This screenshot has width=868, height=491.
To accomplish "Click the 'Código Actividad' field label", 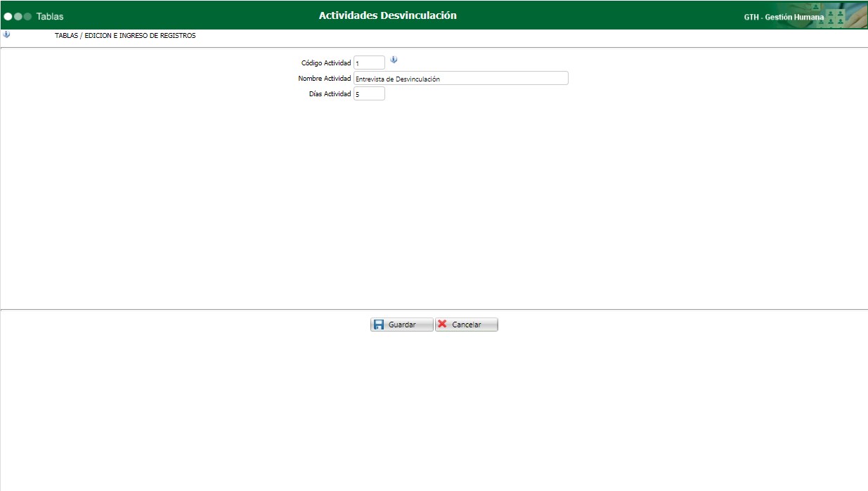I will click(325, 63).
